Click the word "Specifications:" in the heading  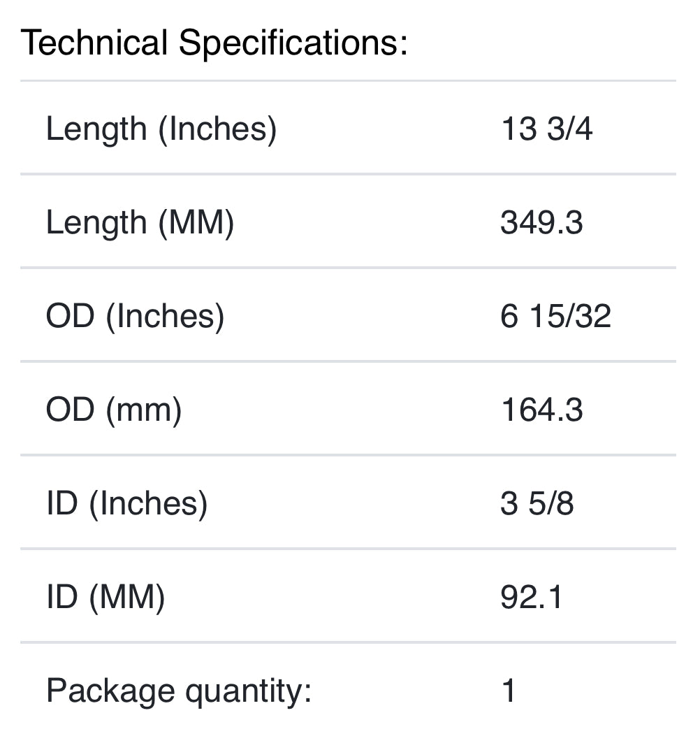coord(293,43)
